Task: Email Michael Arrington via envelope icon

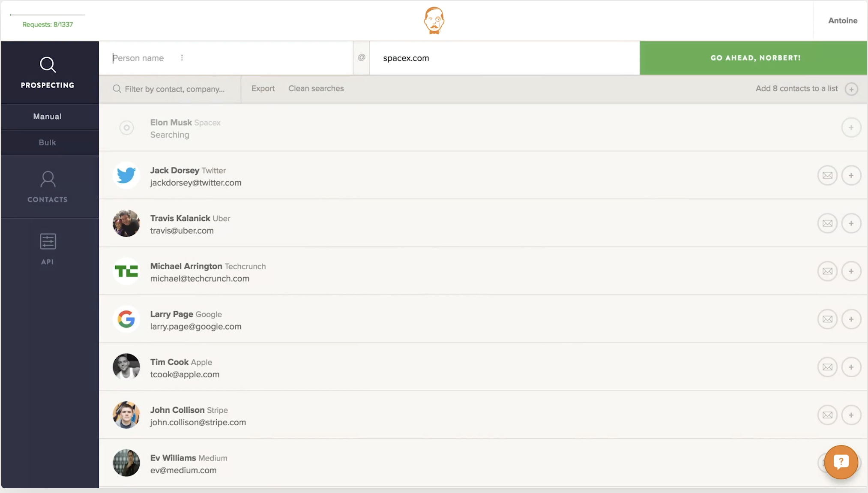Action: (827, 271)
